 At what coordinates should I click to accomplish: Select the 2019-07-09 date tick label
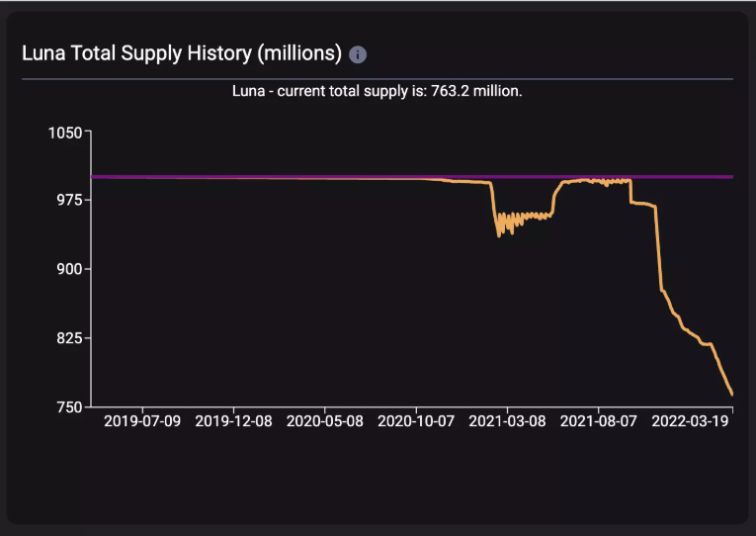[142, 421]
